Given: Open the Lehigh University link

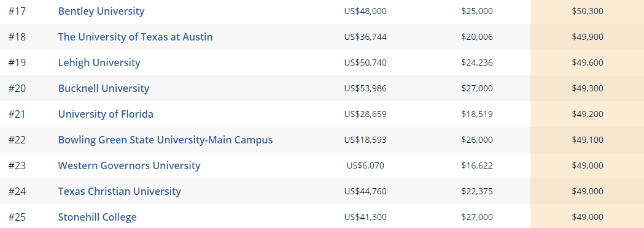Looking at the screenshot, I should coord(99,63).
